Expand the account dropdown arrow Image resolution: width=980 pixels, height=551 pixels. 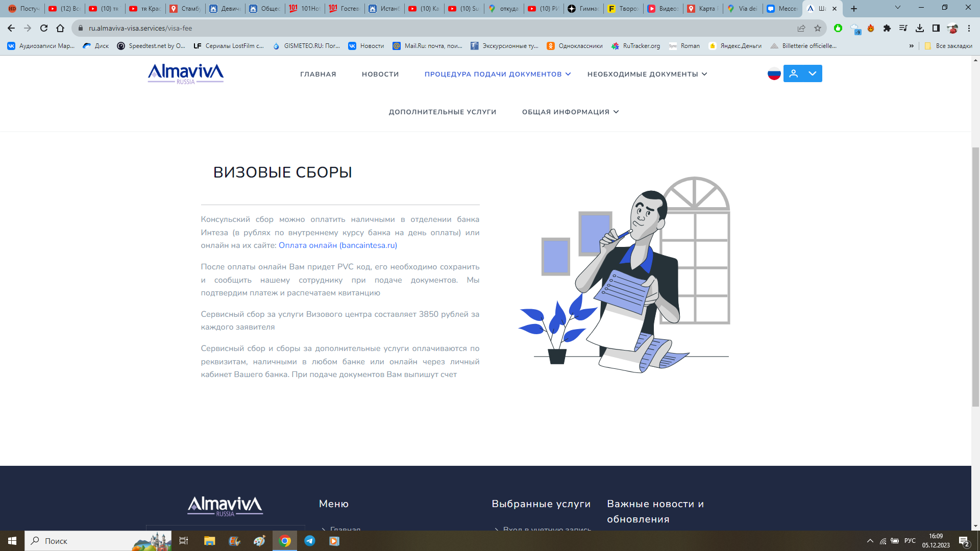[x=812, y=74]
